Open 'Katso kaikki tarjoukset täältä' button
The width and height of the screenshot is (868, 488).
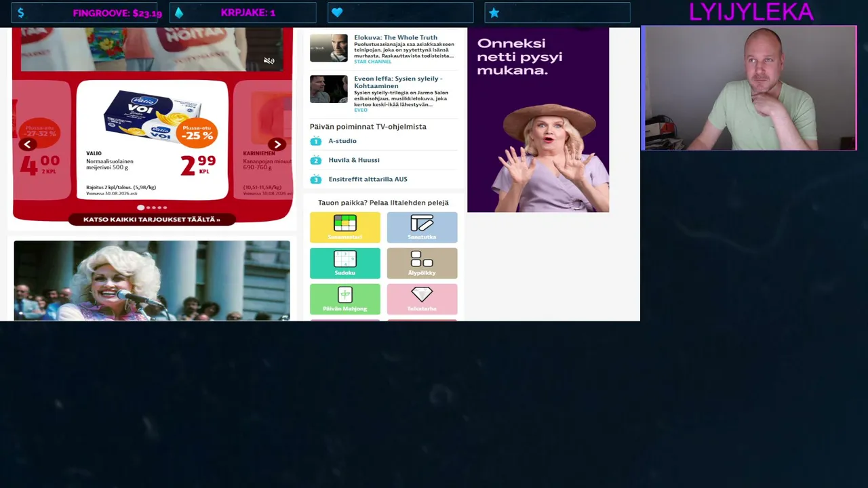pos(152,220)
